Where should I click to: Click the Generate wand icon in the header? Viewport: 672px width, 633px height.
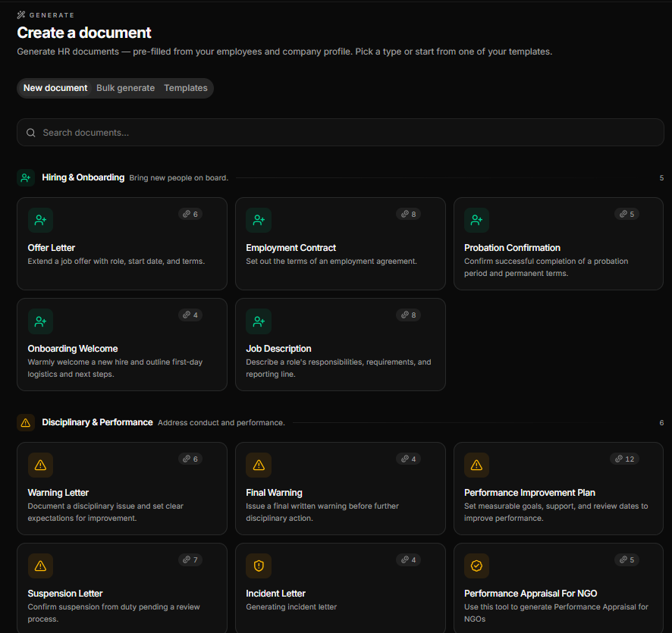[x=21, y=15]
